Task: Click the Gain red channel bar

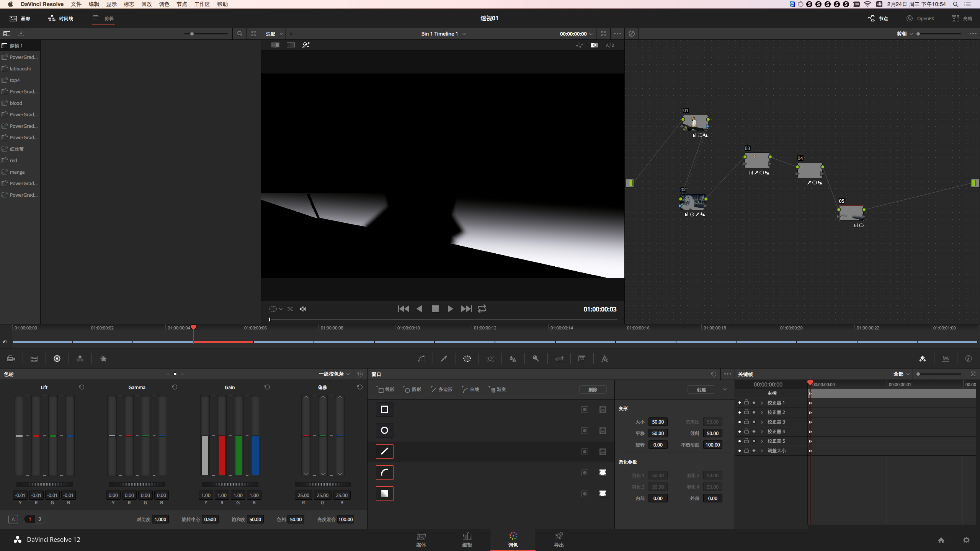Action: (222, 435)
